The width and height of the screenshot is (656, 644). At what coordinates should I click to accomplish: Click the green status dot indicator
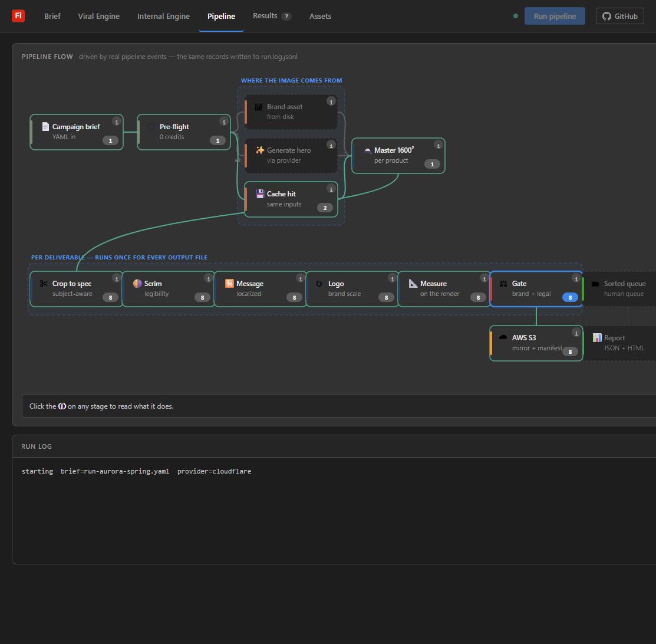[515, 16]
